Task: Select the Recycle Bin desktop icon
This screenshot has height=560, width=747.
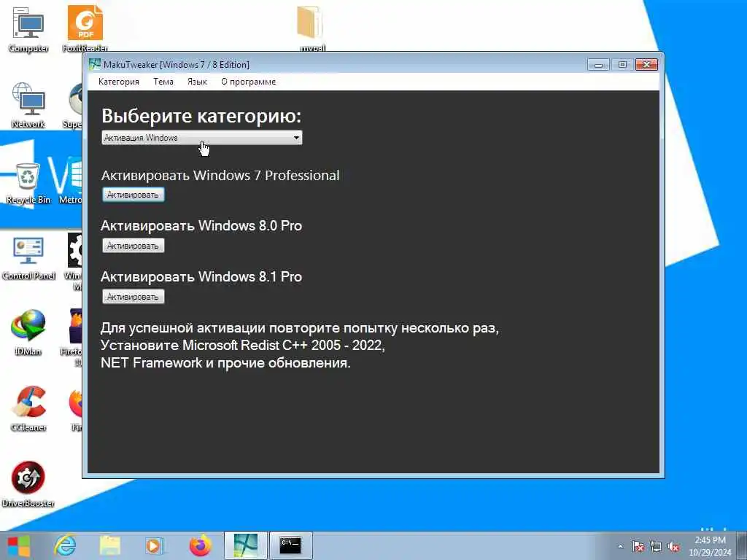Action: 28,183
